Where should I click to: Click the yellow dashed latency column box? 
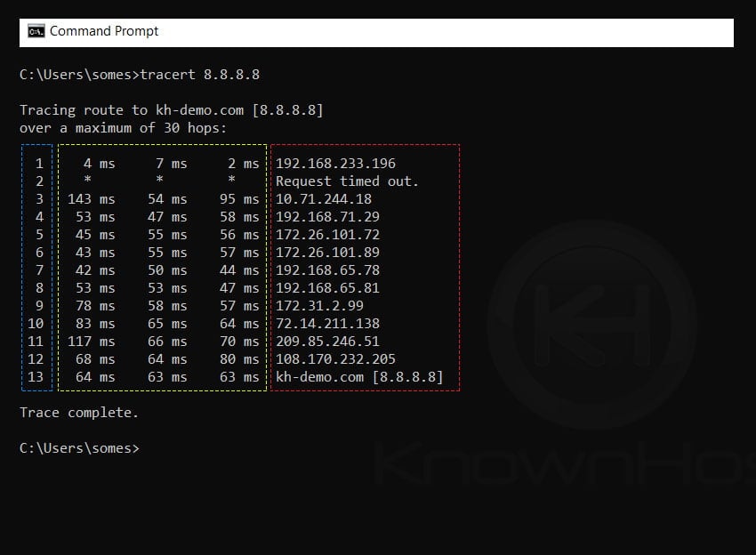coord(165,267)
